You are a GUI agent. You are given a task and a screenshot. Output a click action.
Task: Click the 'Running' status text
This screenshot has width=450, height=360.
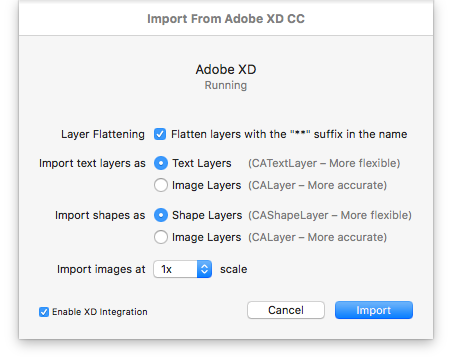click(226, 85)
